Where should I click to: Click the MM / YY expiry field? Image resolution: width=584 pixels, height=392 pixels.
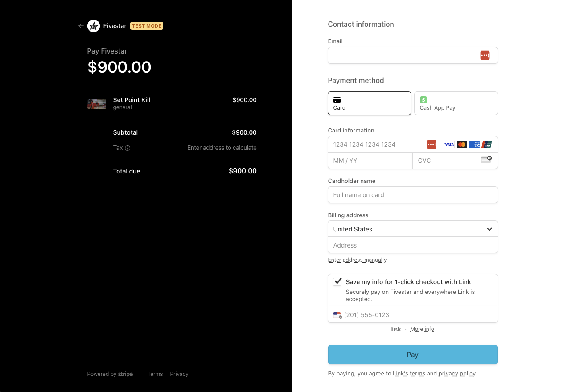[370, 161]
